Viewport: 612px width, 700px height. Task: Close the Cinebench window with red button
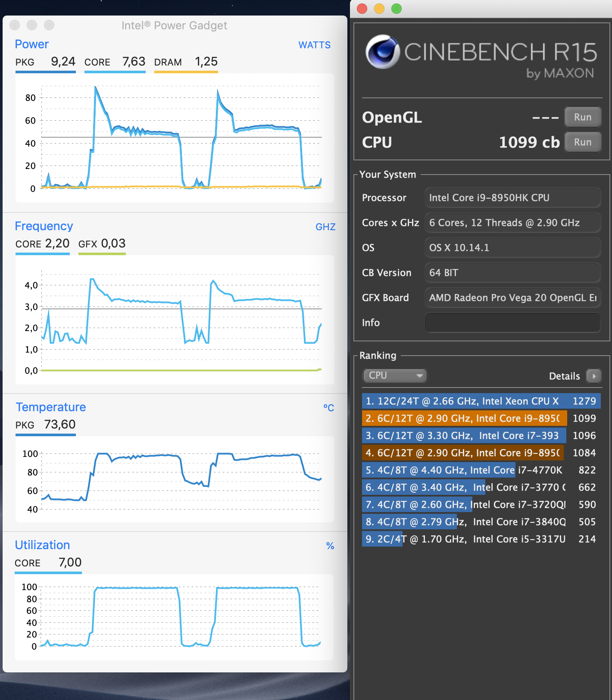pyautogui.click(x=362, y=8)
